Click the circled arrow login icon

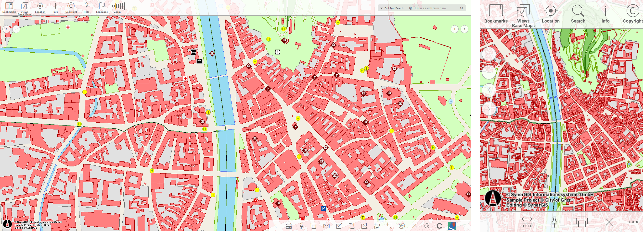tap(427, 226)
